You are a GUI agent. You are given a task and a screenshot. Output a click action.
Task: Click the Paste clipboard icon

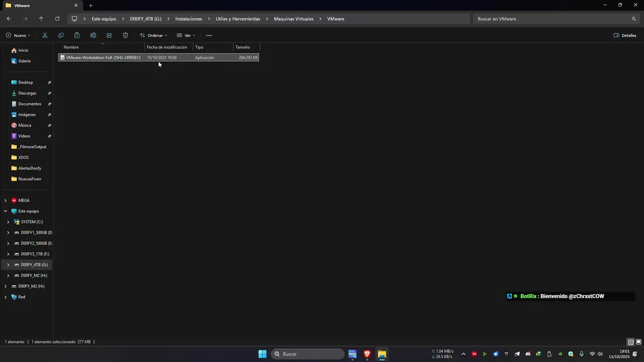coord(77,35)
